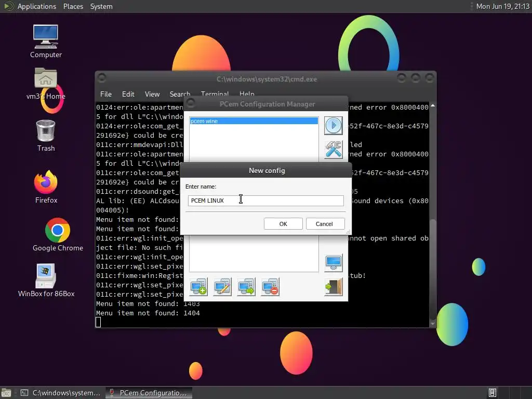
Task: Click the Enter name text field
Action: (x=265, y=201)
